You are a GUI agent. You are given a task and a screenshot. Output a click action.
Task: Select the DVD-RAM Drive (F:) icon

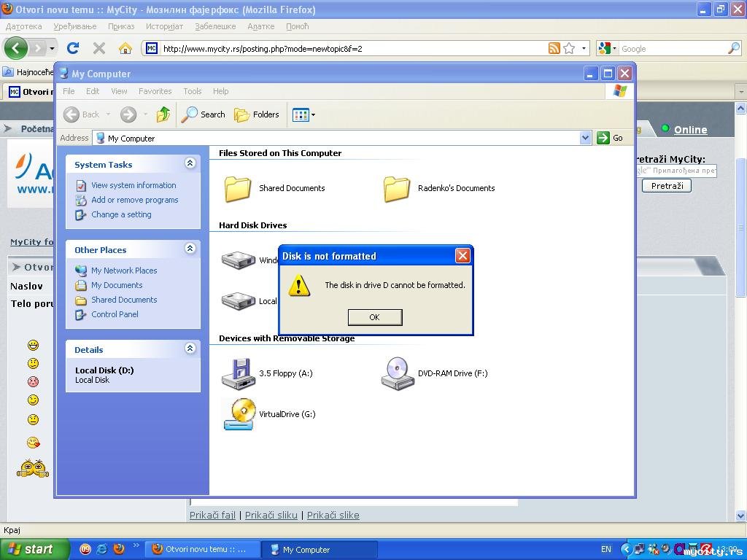tap(396, 374)
